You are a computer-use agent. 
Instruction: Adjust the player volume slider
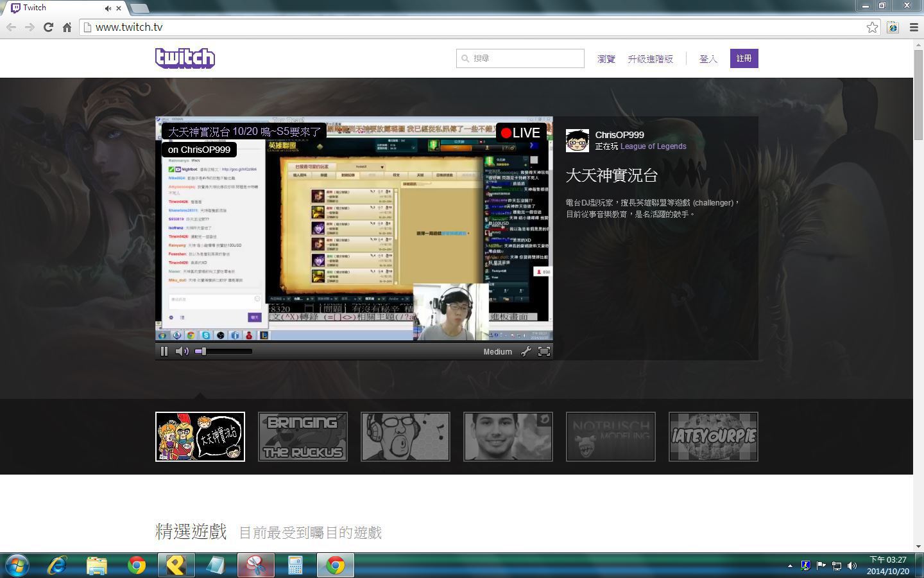223,351
